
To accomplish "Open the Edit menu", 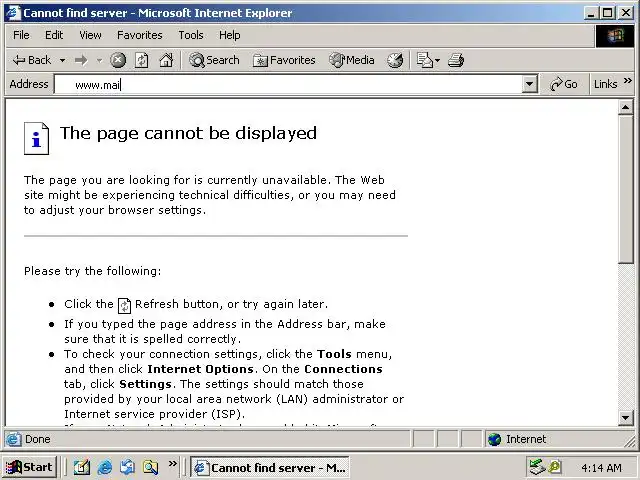I will point(54,35).
